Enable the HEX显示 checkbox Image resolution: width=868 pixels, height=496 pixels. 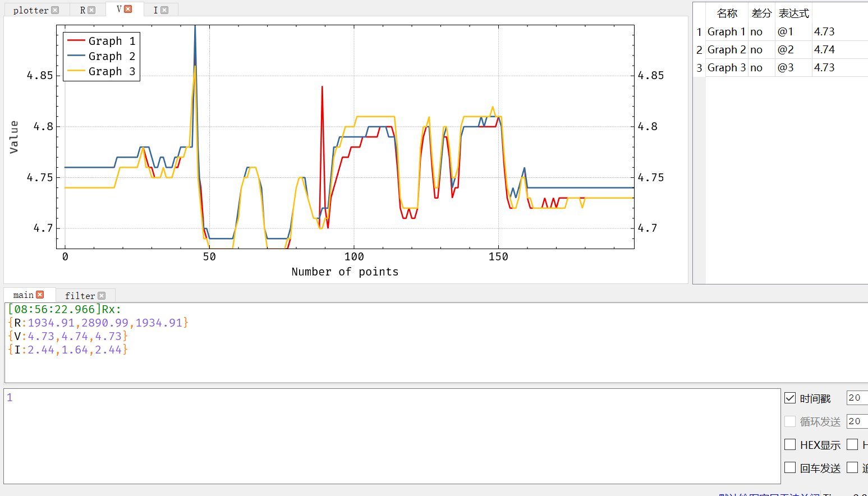point(790,444)
